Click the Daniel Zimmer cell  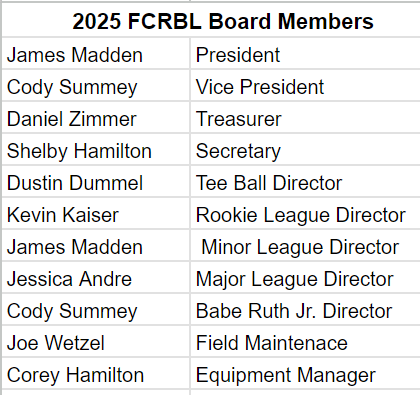(x=96, y=118)
